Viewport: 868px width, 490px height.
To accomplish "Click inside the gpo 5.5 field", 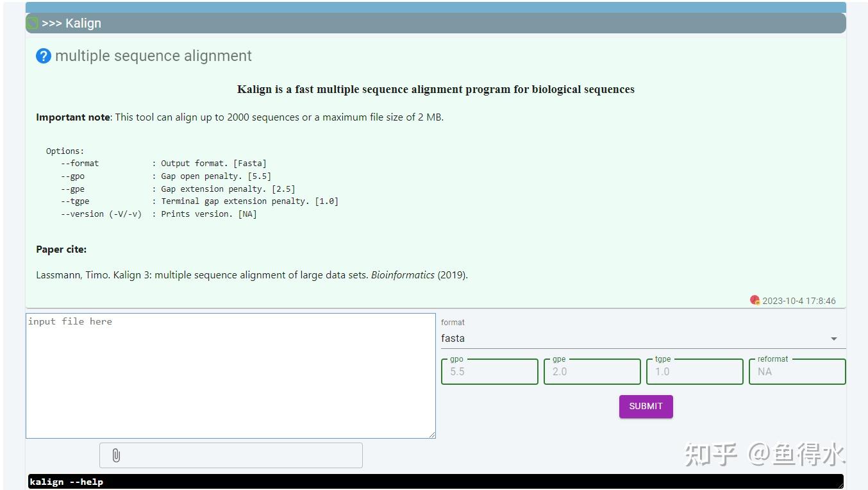I will pos(489,371).
